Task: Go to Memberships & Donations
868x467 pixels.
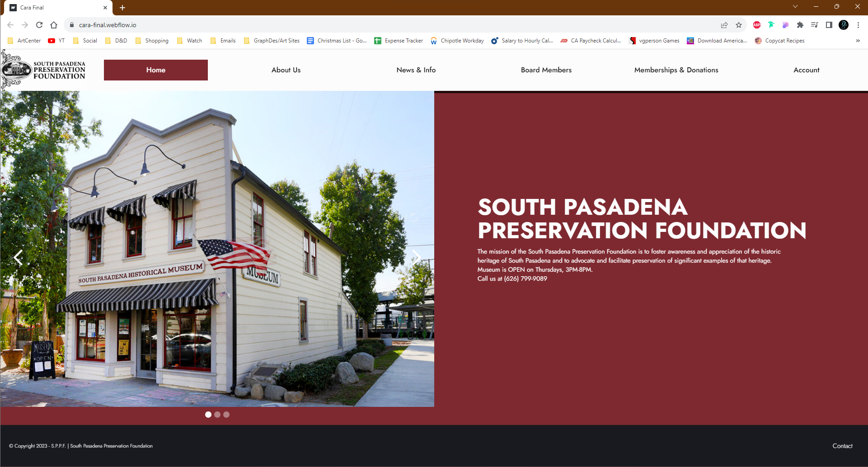Action: (676, 70)
